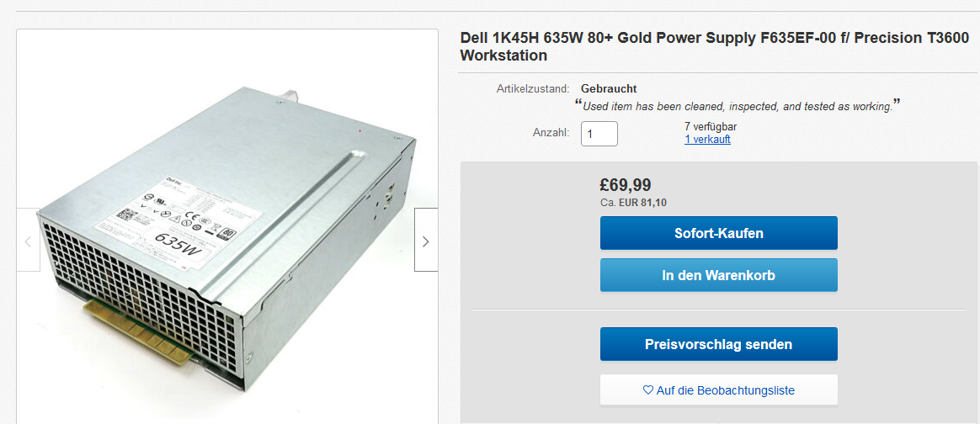Add item via In den Warenkorb button
The height and width of the screenshot is (424, 980).
(x=719, y=275)
